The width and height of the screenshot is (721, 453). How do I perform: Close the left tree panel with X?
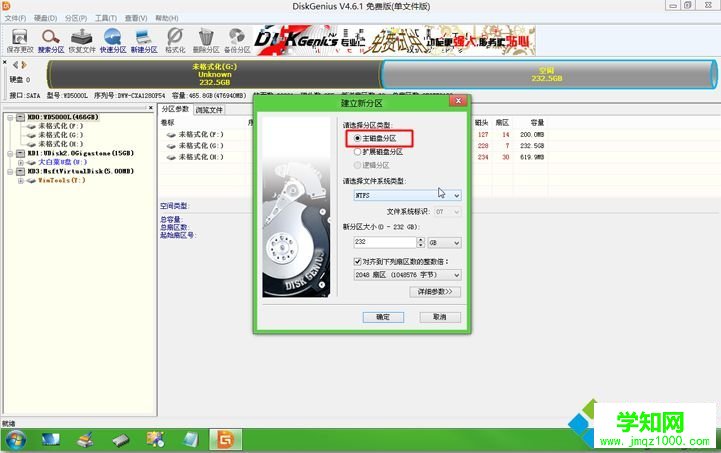[x=150, y=108]
